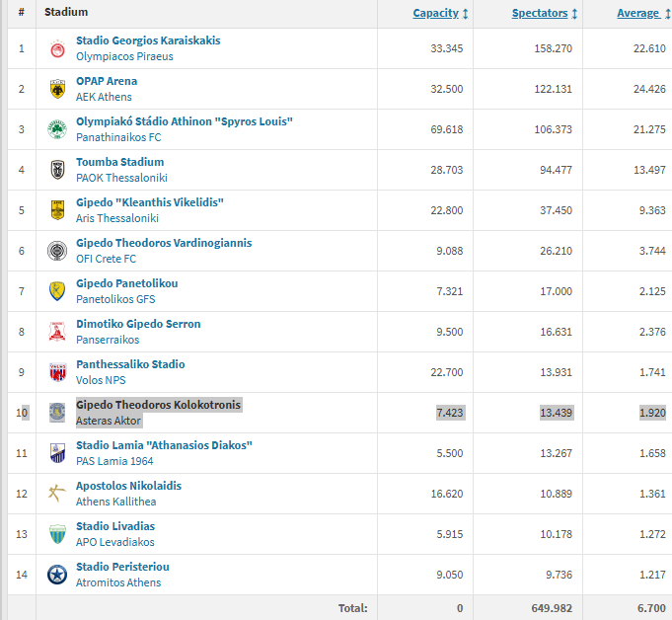Click the Panetolikos GFS club crest
The image size is (672, 620).
tap(57, 291)
